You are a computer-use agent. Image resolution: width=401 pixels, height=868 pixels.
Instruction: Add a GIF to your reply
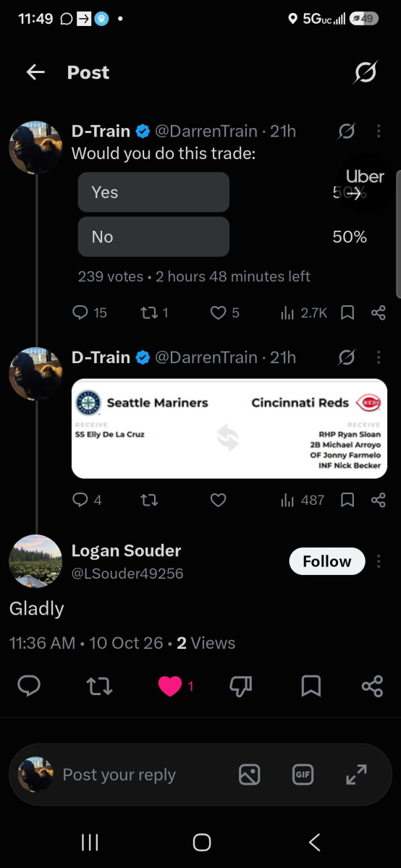[x=303, y=775]
